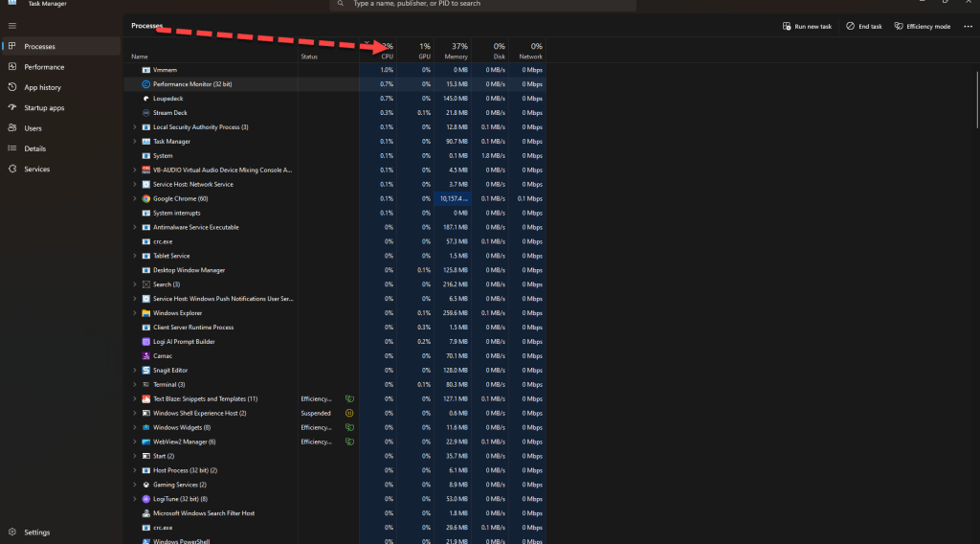This screenshot has width=980, height=544.
Task: Click the Logi AI Prompt Builder icon
Action: click(145, 342)
